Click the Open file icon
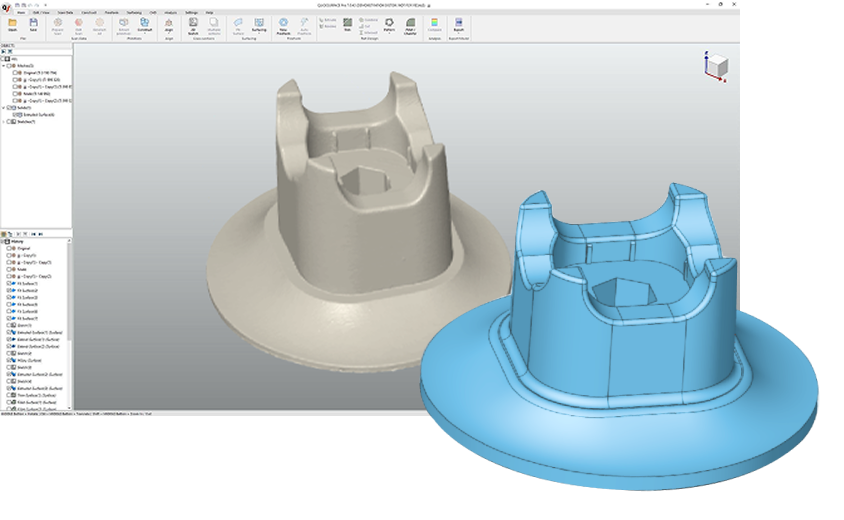This screenshot has height=520, width=844. (12, 23)
